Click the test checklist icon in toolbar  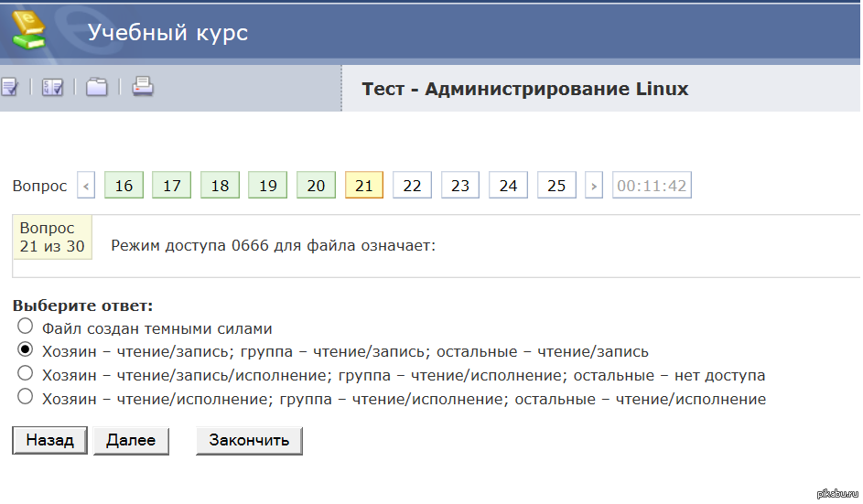[x=9, y=87]
